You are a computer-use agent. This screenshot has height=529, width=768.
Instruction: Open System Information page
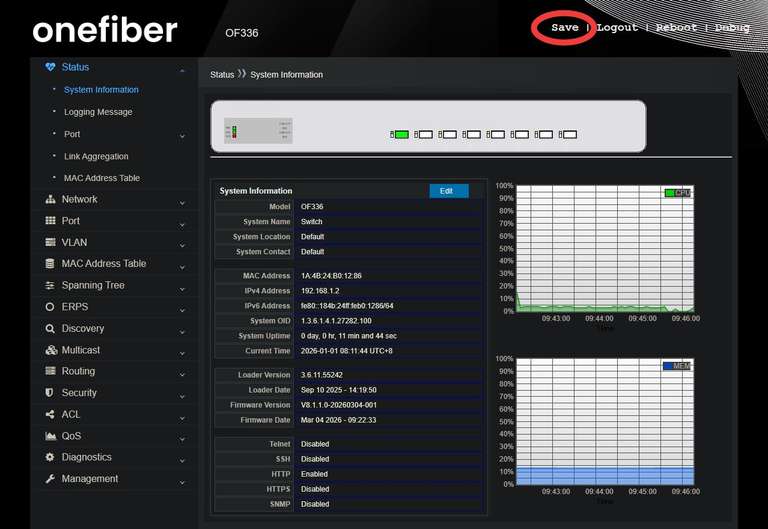101,90
